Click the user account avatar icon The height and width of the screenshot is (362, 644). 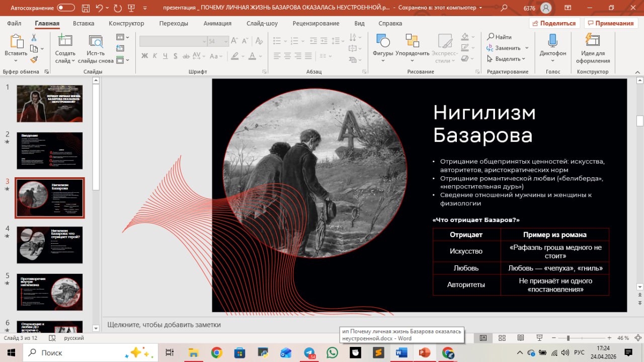click(546, 8)
